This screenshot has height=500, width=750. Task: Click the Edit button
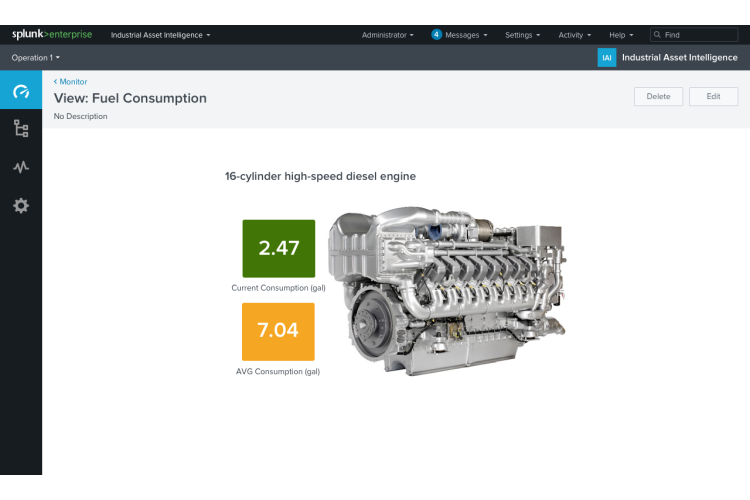(713, 97)
